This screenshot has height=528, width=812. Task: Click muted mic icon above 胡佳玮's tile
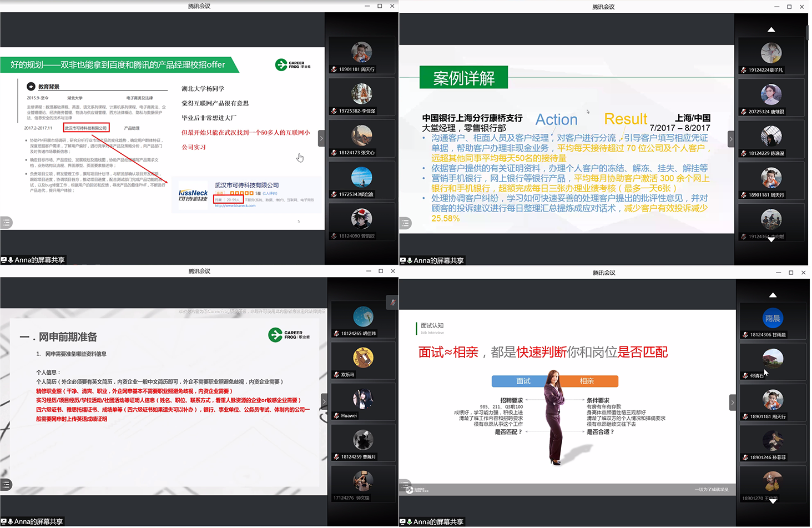point(392,303)
